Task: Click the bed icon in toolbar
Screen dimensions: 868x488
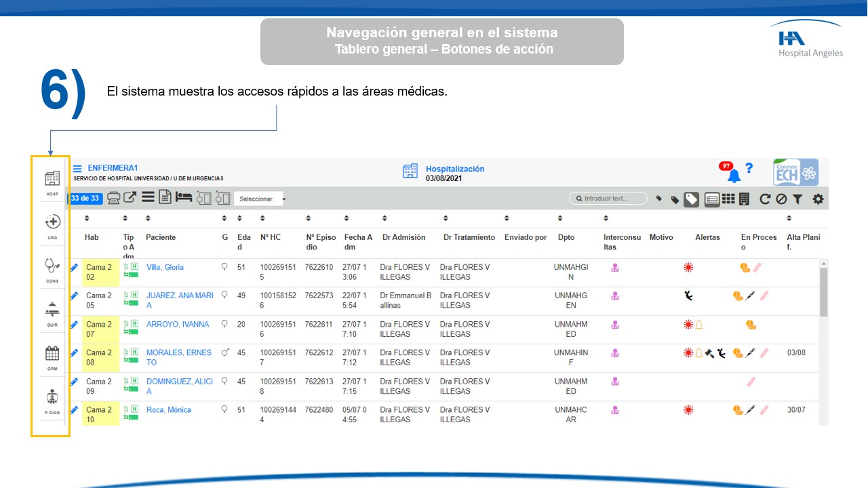Action: (183, 198)
